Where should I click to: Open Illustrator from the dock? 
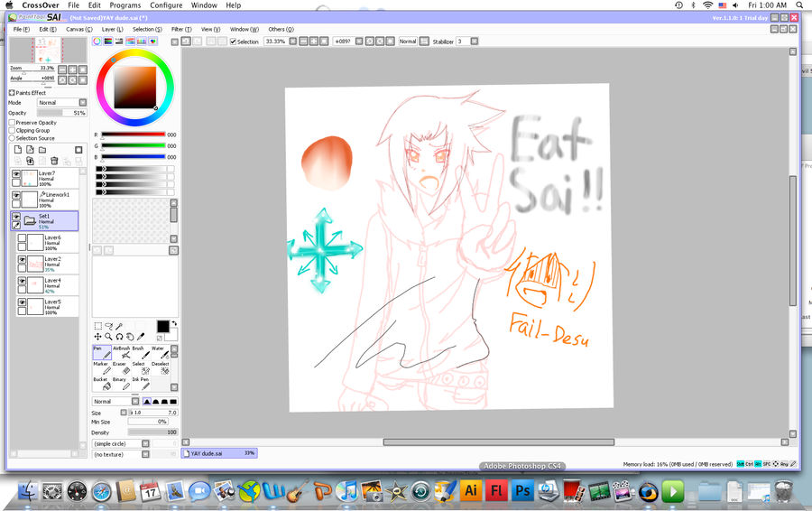(x=471, y=490)
